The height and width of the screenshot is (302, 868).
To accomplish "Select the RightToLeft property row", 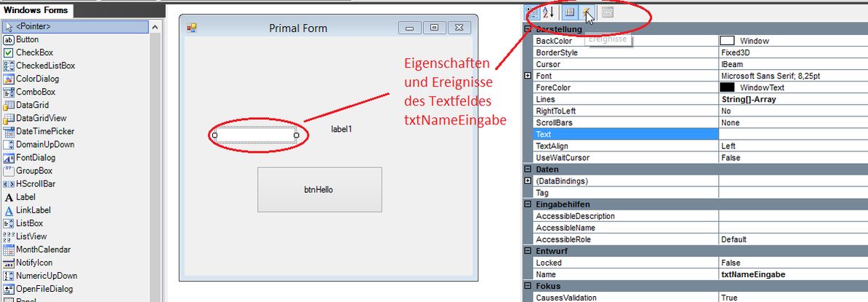I will coord(700,111).
